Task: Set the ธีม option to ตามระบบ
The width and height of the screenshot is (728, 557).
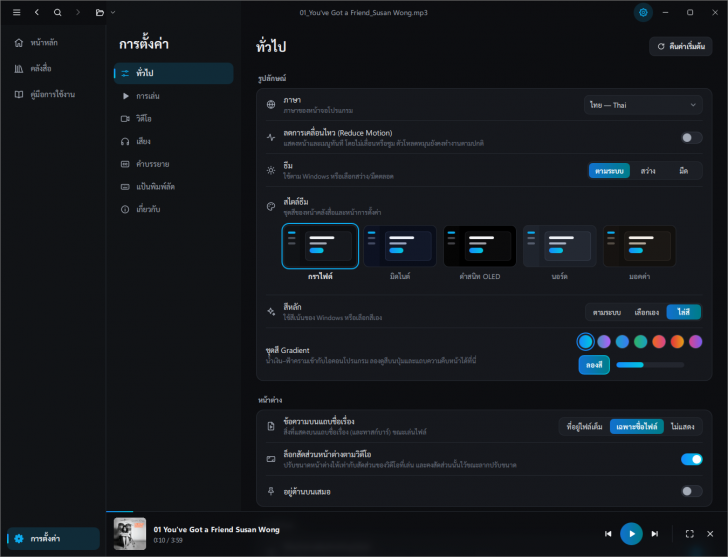Action: pyautogui.click(x=609, y=171)
